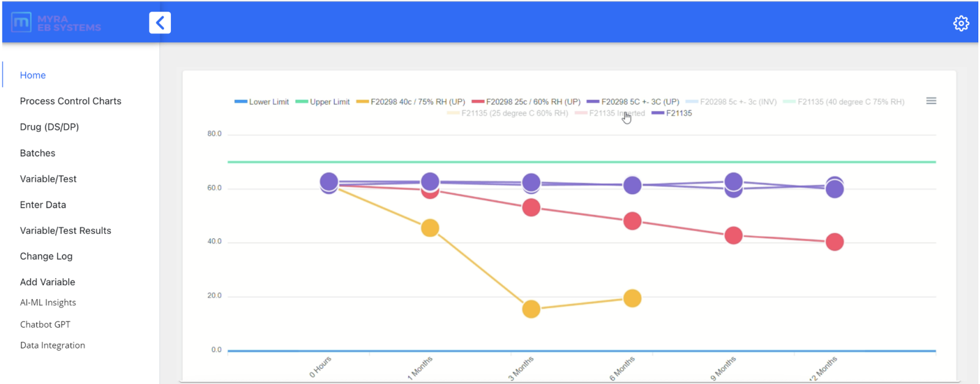Show F21135 (25 degree C 60% RH) series

508,113
